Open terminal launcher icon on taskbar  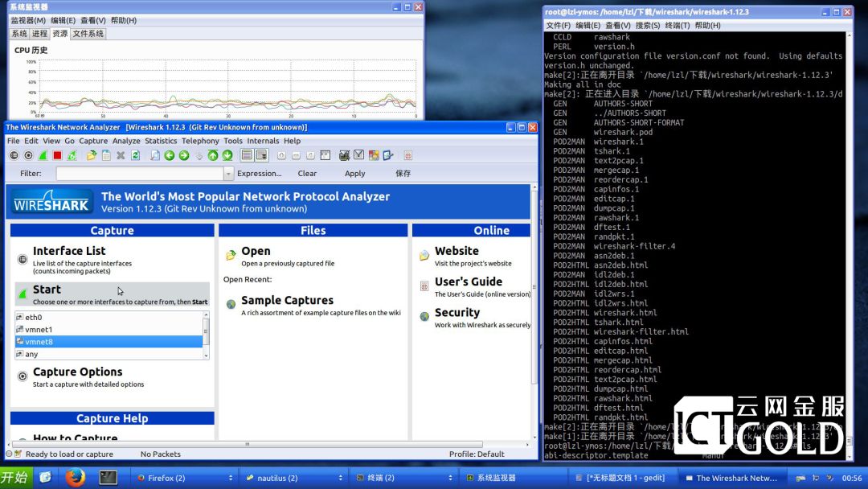click(x=108, y=478)
